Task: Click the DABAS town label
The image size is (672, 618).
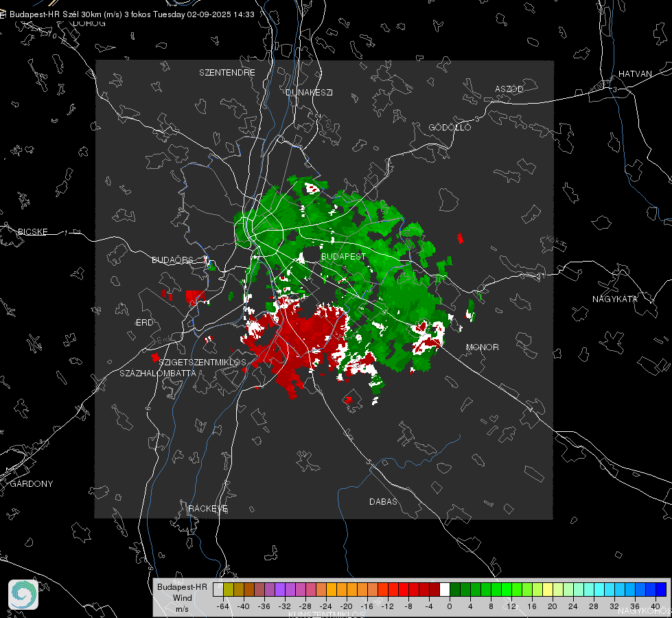Action: [x=383, y=501]
